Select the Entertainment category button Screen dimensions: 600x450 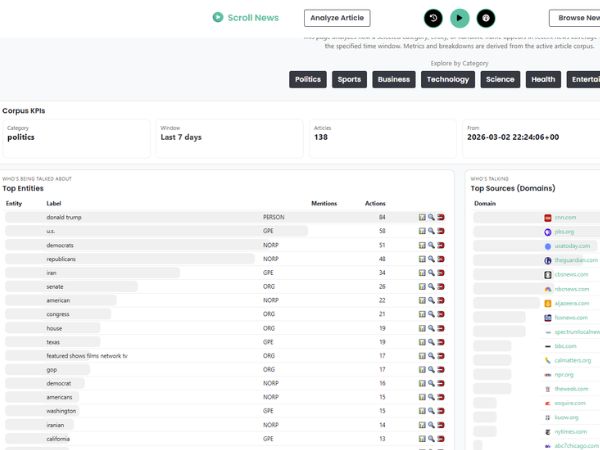click(584, 79)
